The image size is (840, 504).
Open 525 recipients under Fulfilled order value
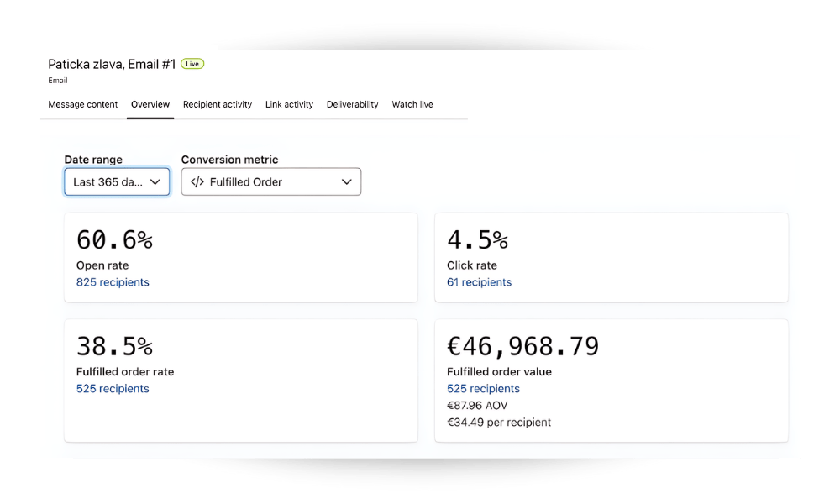(x=483, y=389)
